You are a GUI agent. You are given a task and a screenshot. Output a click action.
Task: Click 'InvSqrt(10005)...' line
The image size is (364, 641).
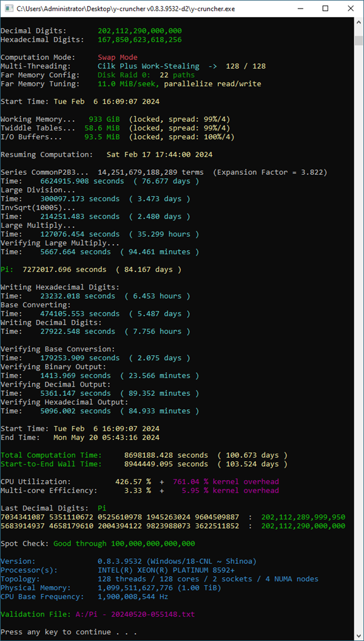(x=38, y=208)
